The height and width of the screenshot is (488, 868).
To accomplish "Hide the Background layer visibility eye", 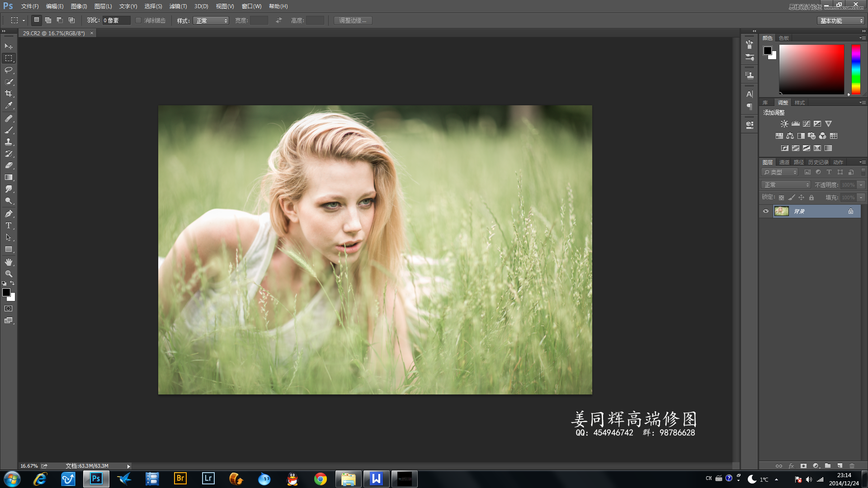I will tap(766, 211).
